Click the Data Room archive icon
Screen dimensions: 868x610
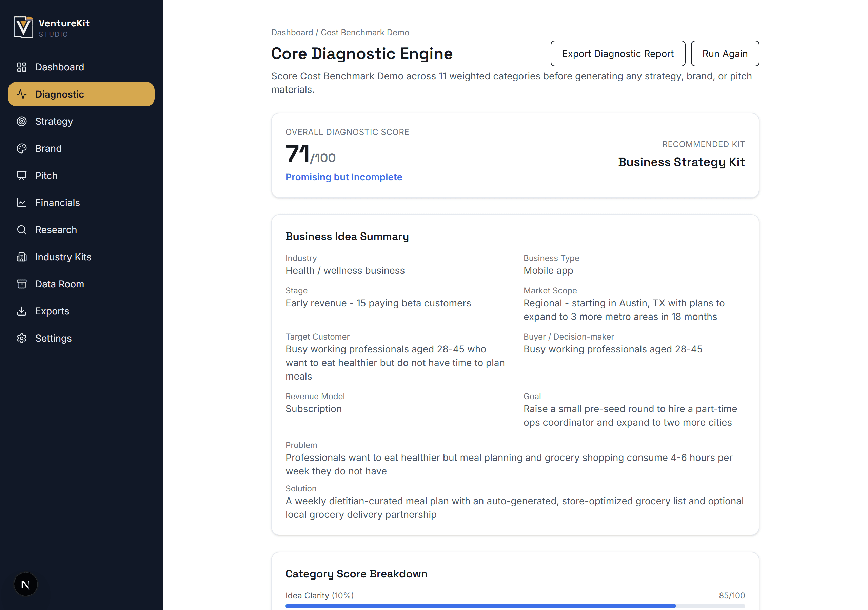(22, 284)
